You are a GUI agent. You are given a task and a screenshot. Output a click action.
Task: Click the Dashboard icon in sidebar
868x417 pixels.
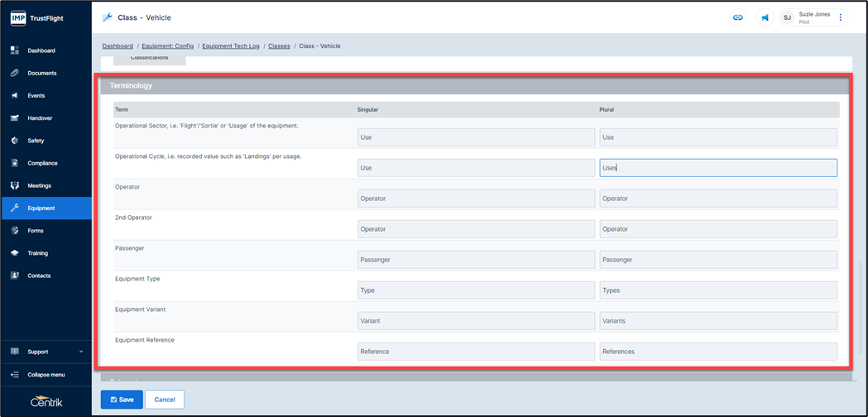tap(15, 50)
